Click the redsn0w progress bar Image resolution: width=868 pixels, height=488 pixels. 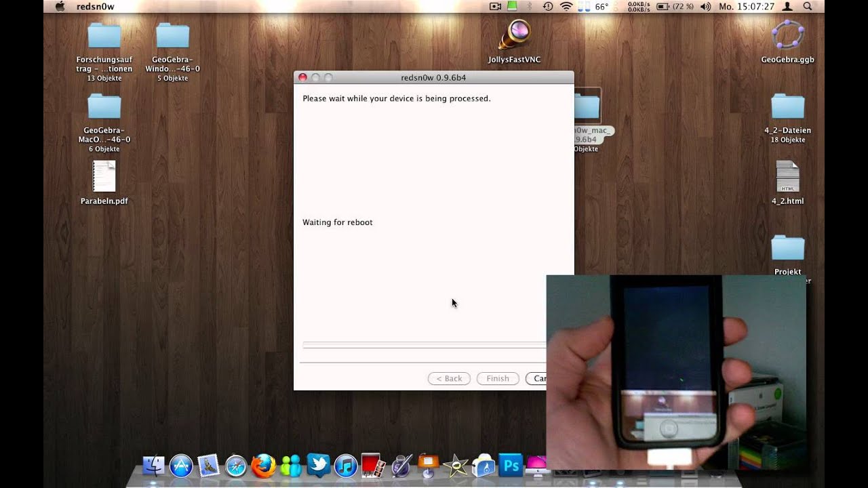point(425,345)
